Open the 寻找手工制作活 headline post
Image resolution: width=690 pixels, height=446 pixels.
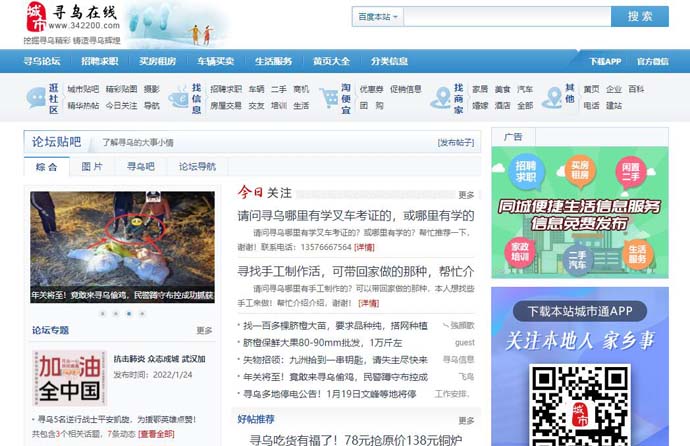[356, 271]
